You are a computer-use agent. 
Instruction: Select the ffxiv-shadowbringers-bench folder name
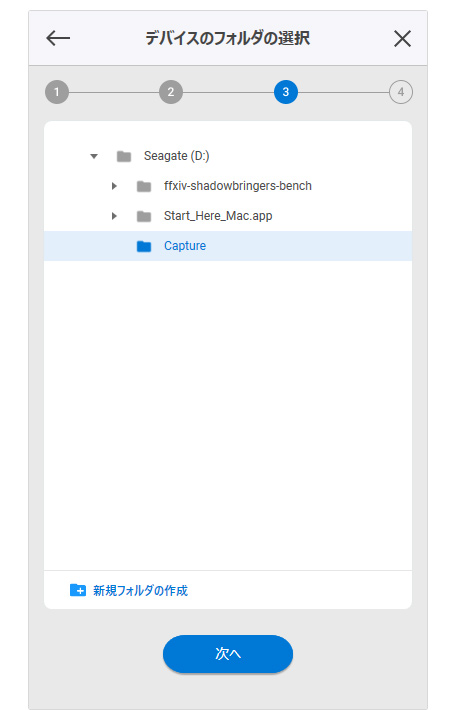[x=238, y=186]
